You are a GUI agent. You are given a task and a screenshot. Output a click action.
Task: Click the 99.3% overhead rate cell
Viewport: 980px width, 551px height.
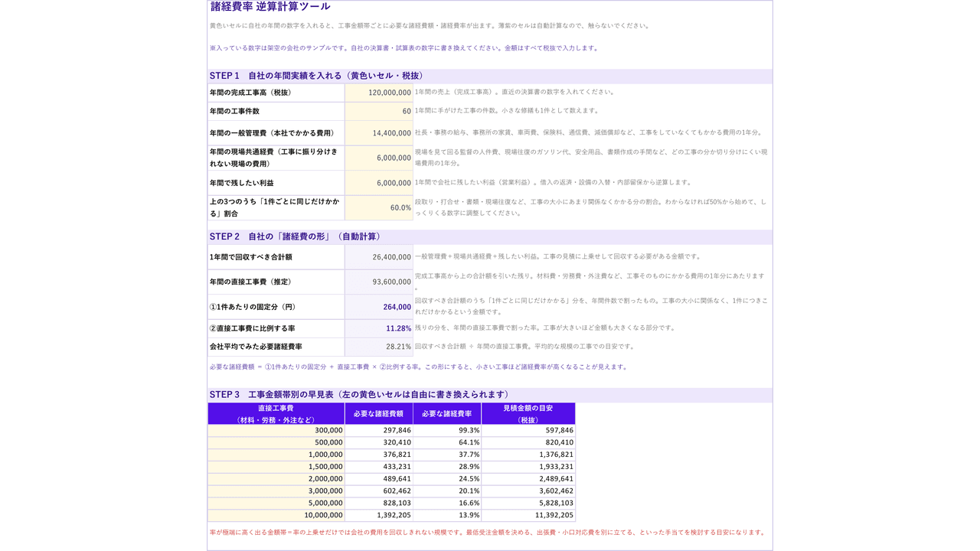tap(447, 430)
